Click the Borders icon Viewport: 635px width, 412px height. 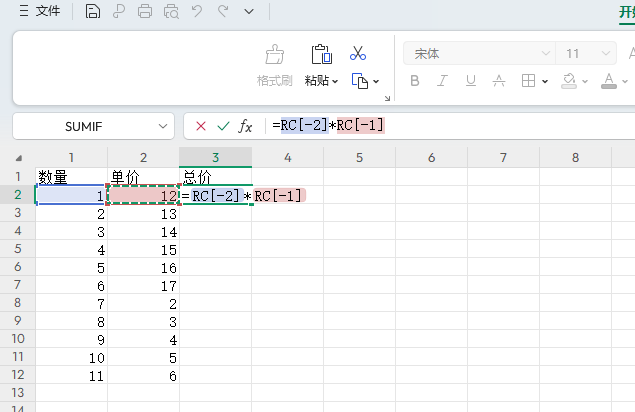(528, 81)
